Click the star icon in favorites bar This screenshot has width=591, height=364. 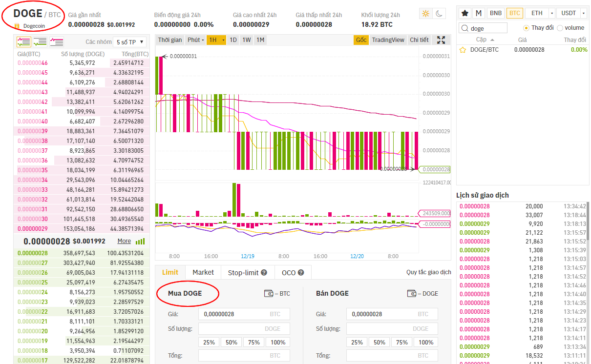[x=464, y=13]
